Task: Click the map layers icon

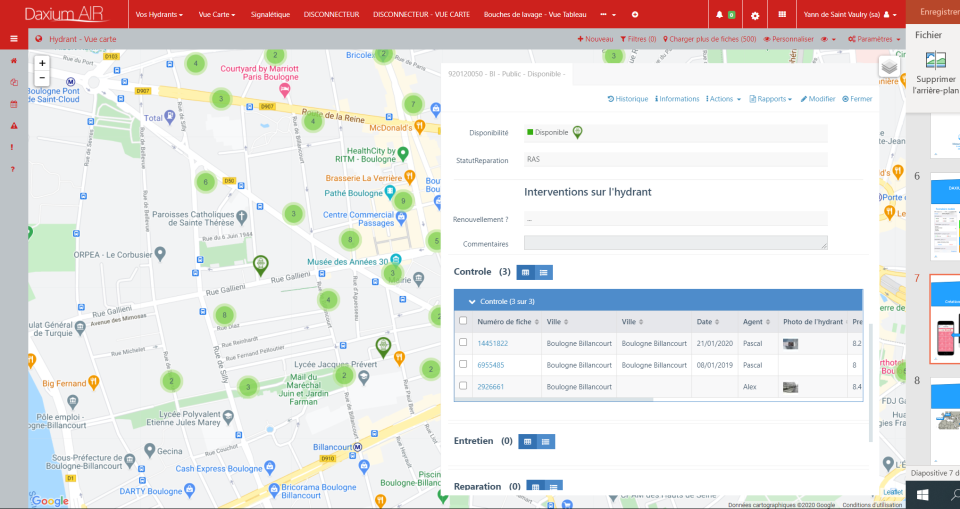Action: coord(889,67)
